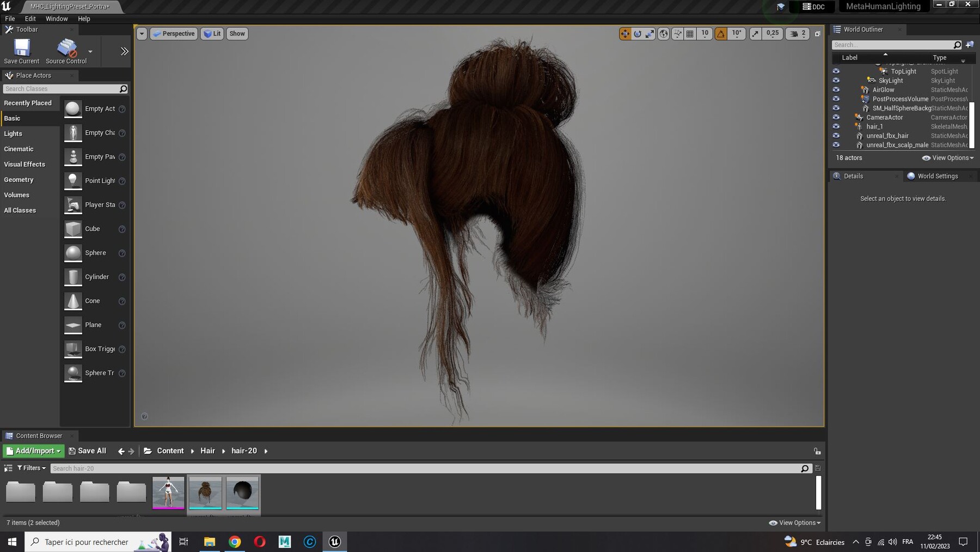Hide CameraActor with eye icon
This screenshot has height=552, width=980.
pos(836,118)
